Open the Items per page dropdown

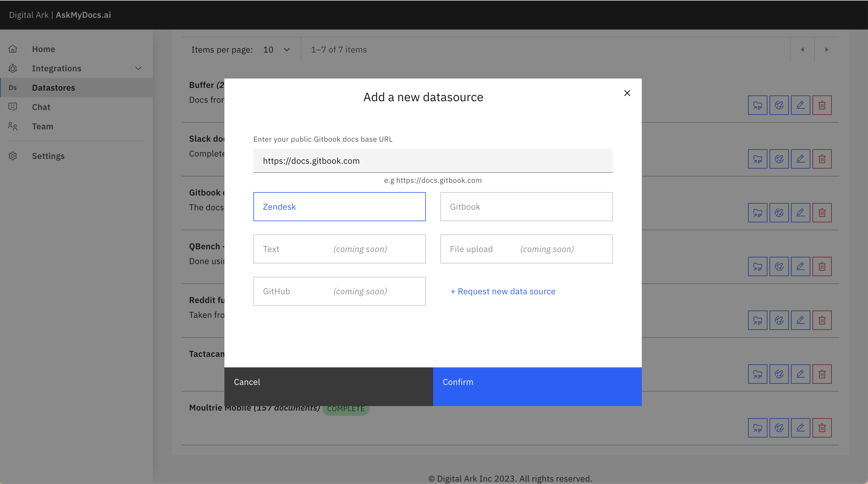277,50
